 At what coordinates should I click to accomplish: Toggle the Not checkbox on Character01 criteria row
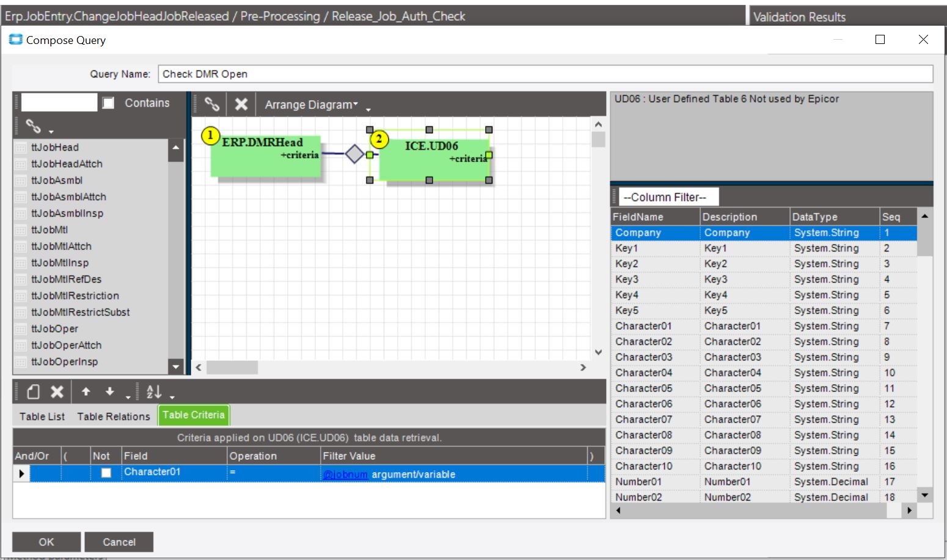click(106, 473)
